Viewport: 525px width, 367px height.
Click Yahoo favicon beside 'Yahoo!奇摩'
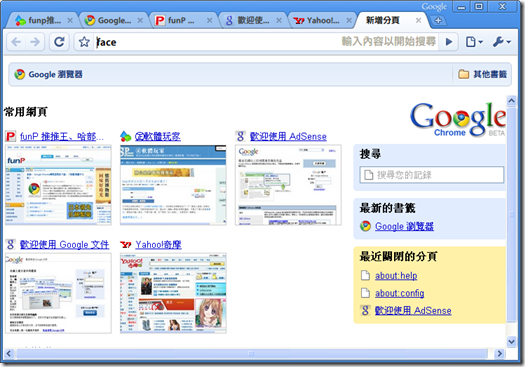(x=126, y=245)
